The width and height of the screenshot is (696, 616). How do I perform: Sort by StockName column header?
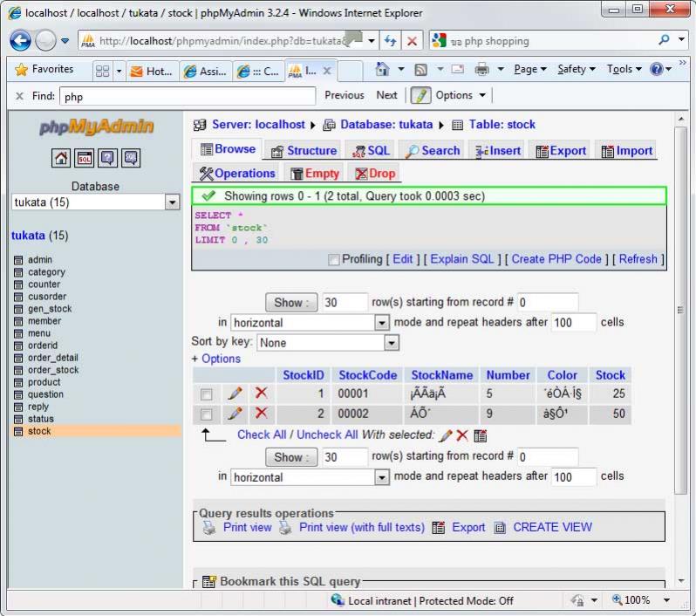tap(441, 376)
